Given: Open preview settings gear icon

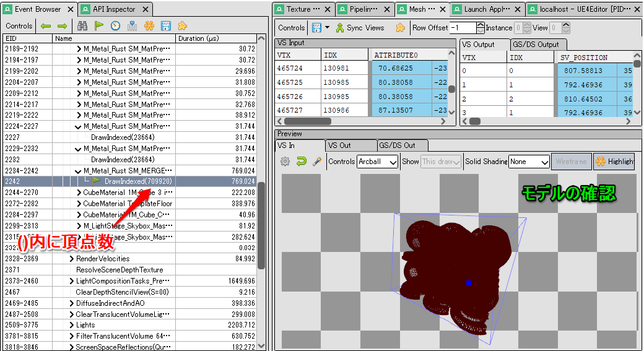Looking at the screenshot, I should pos(285,162).
